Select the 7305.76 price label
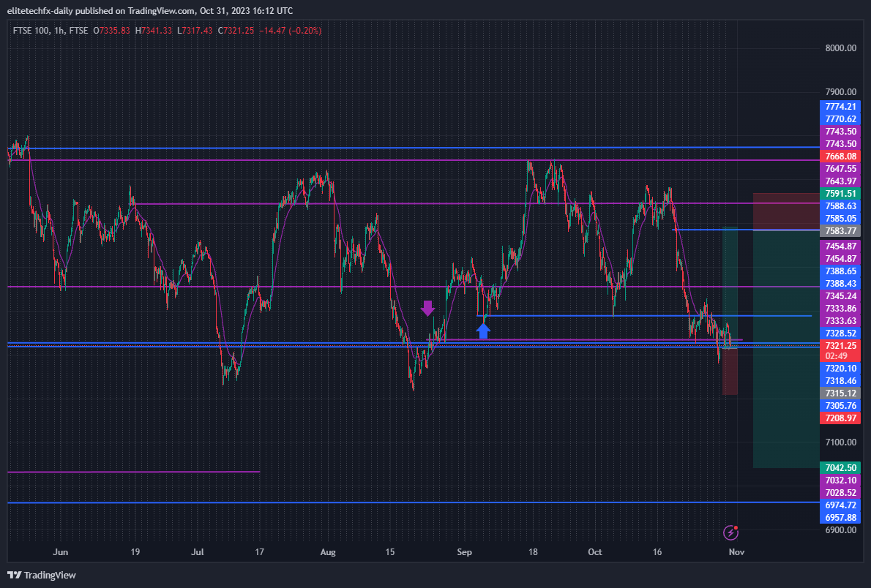Image resolution: width=871 pixels, height=588 pixels. tap(840, 405)
